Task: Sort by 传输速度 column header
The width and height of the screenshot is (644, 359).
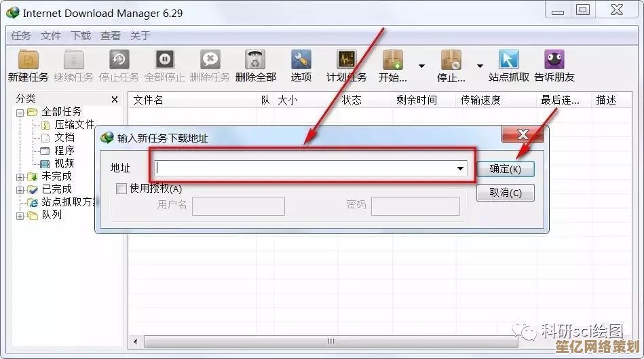Action: point(496,100)
